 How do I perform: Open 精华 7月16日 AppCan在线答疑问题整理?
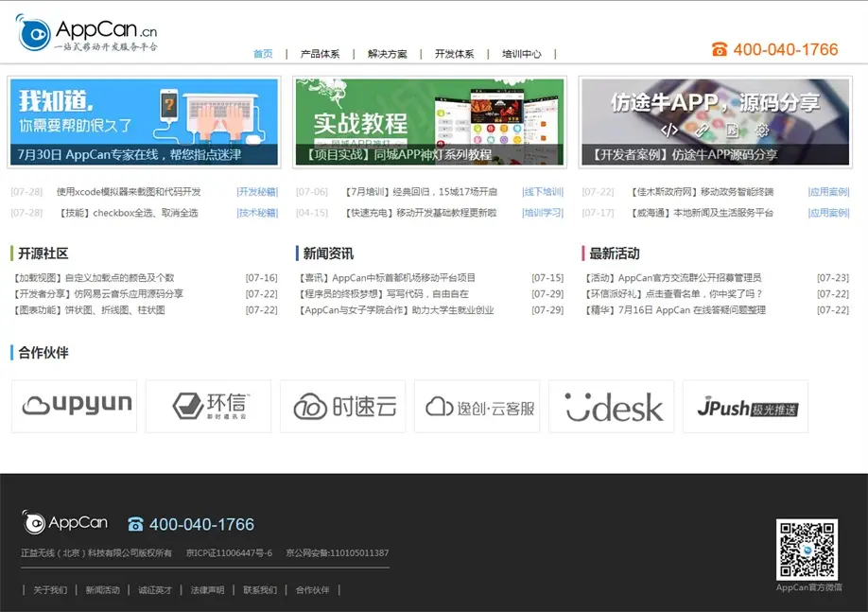(x=675, y=309)
